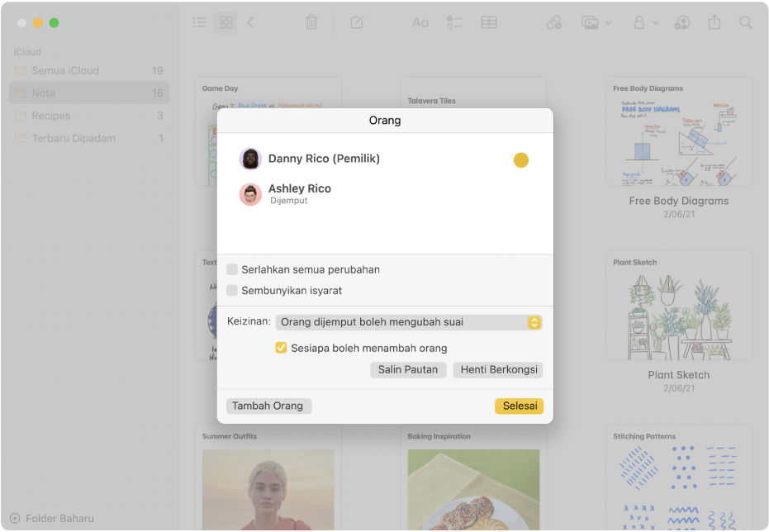Open the Baking Inspiration note thumbnail

tap(473, 477)
